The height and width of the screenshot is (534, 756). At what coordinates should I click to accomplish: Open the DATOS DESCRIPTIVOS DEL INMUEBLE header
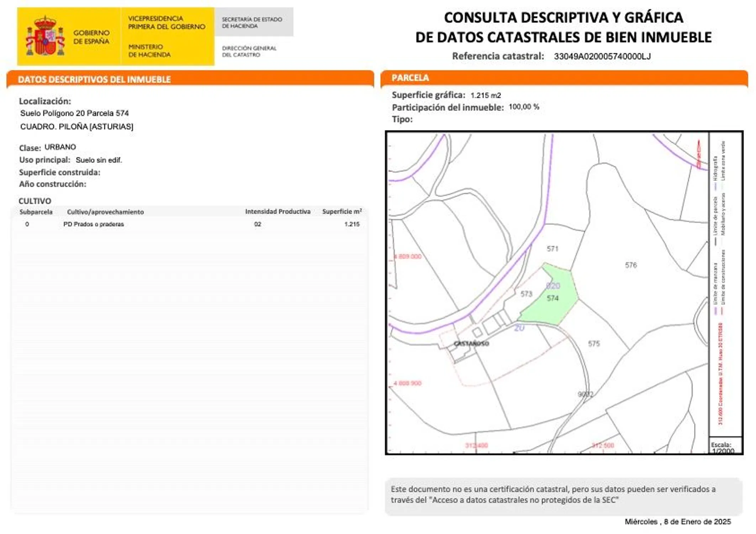tap(94, 79)
